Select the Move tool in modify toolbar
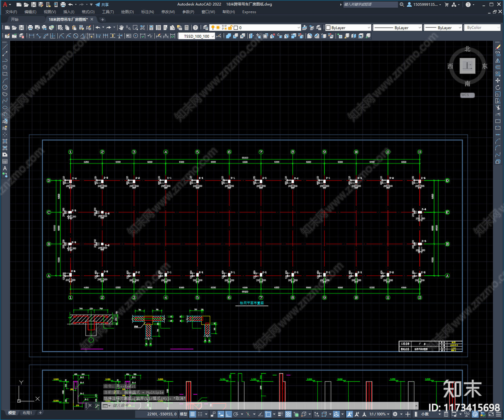 click(498, 81)
